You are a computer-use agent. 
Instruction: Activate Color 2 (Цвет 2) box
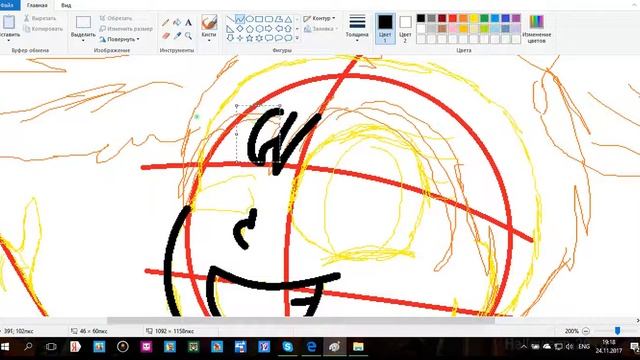tap(405, 28)
